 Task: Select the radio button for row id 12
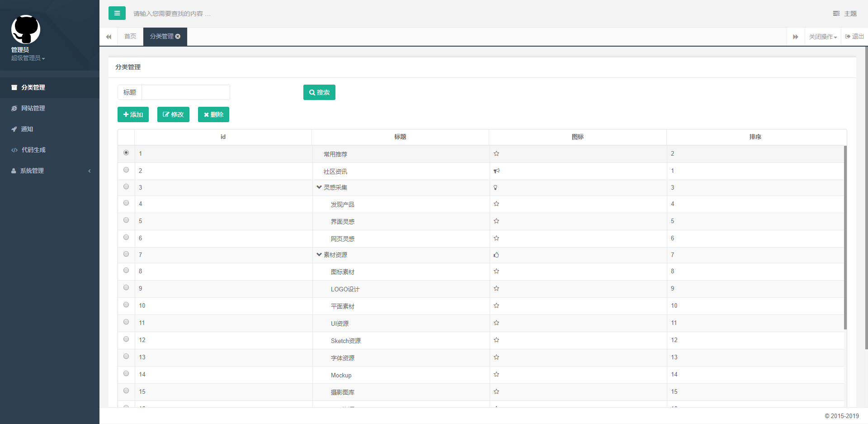[126, 339]
